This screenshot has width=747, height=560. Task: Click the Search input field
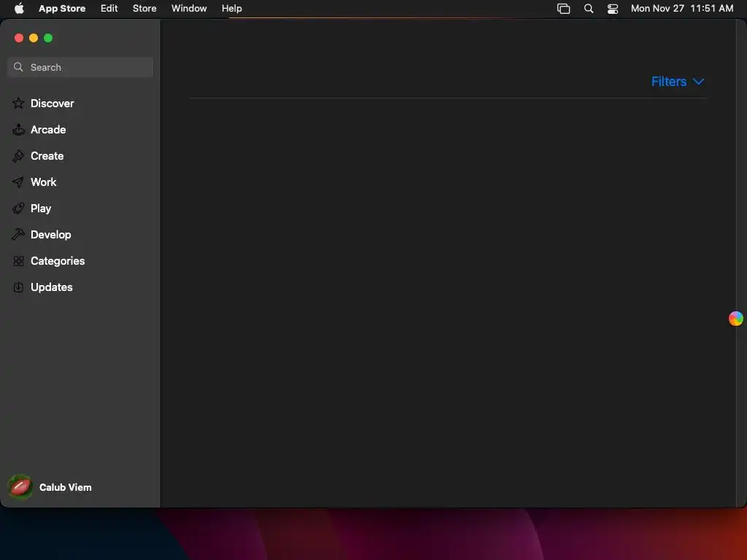(80, 67)
